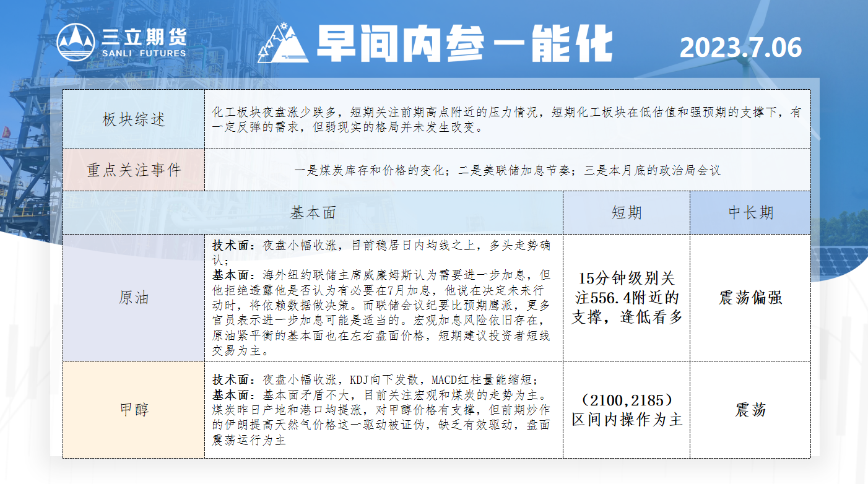Click the 早间内参—能化 title heading
The height and width of the screenshot is (484, 868).
click(x=464, y=44)
